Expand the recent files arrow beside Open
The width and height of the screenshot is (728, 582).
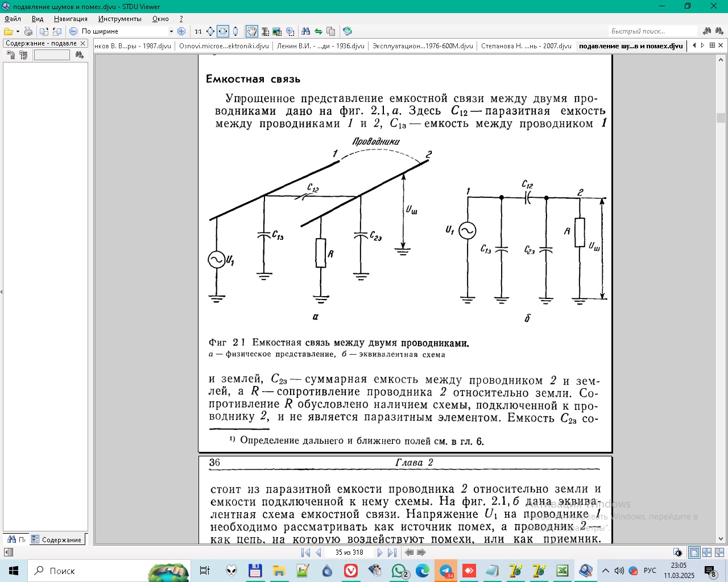click(x=18, y=31)
